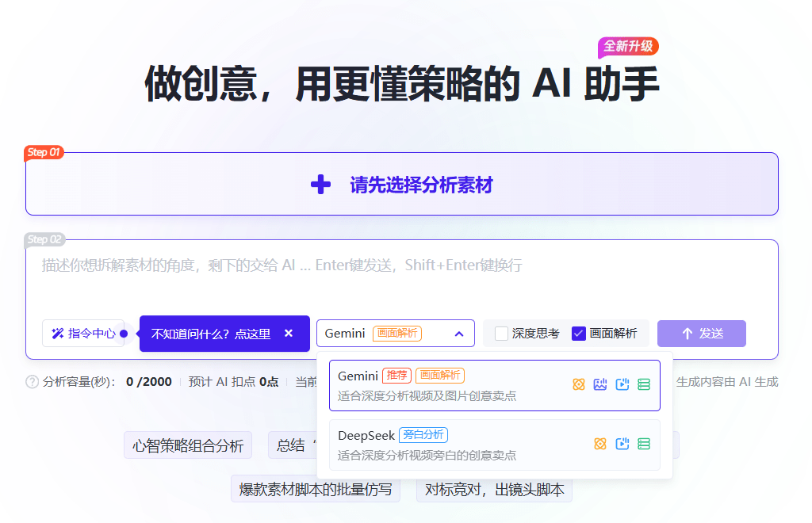The width and height of the screenshot is (812, 523).
Task: Choose the 对标竞对，出镜头脚本 suggestion chip
Action: 494,490
